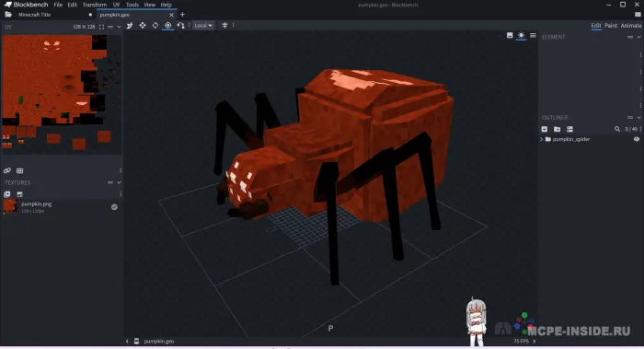Click the 128 × 128 UV size label
Screen dimensions: 644x349
[x=84, y=27]
